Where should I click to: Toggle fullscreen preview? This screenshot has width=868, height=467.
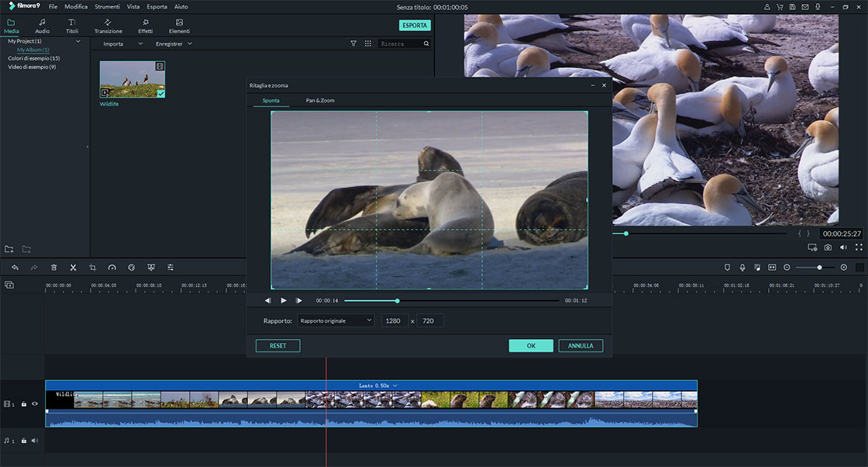point(859,247)
